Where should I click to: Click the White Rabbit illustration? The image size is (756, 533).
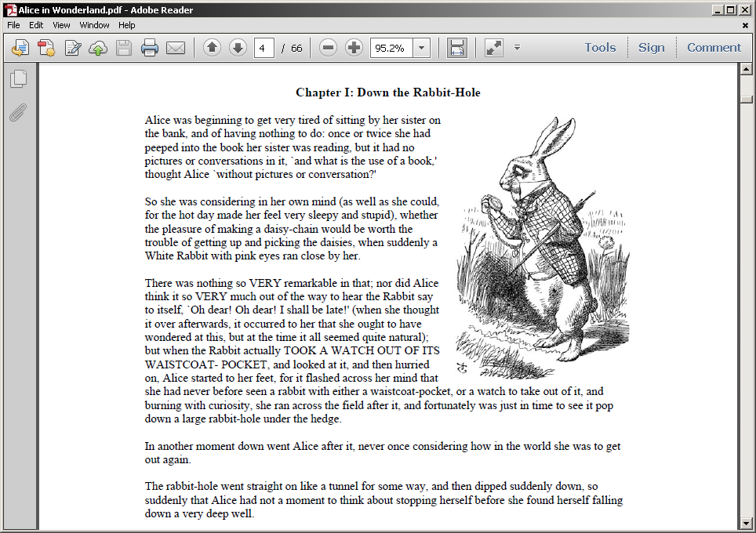pos(543,247)
